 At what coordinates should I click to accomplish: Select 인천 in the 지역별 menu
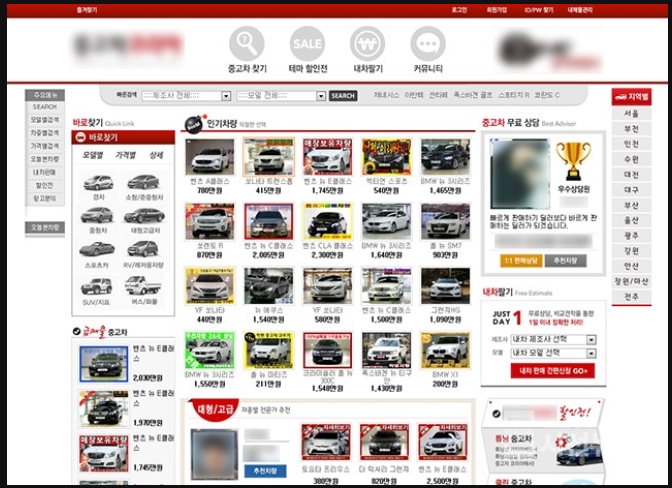pyautogui.click(x=631, y=144)
